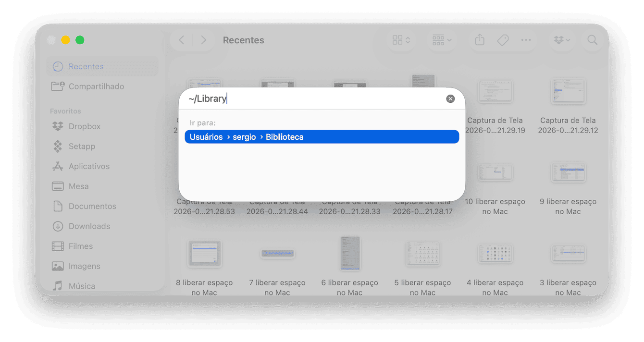Open the icon view switcher dropdown
This screenshot has height=342, width=644.
coord(402,40)
